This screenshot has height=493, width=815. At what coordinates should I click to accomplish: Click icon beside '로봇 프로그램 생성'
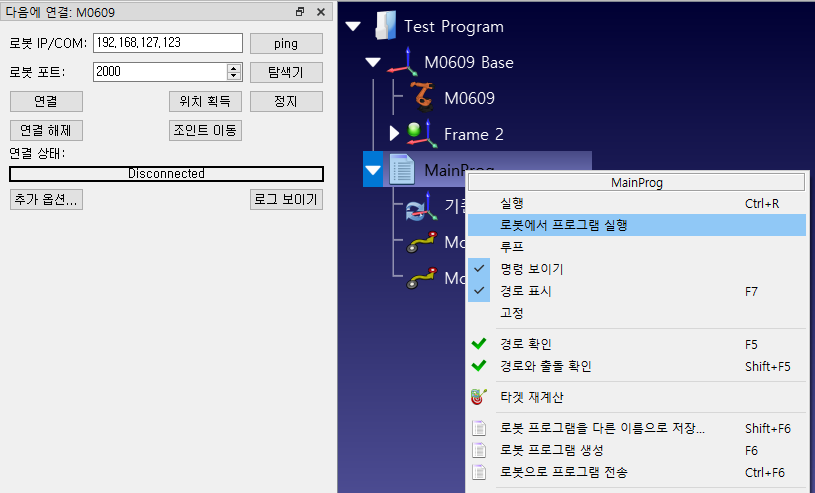(479, 450)
